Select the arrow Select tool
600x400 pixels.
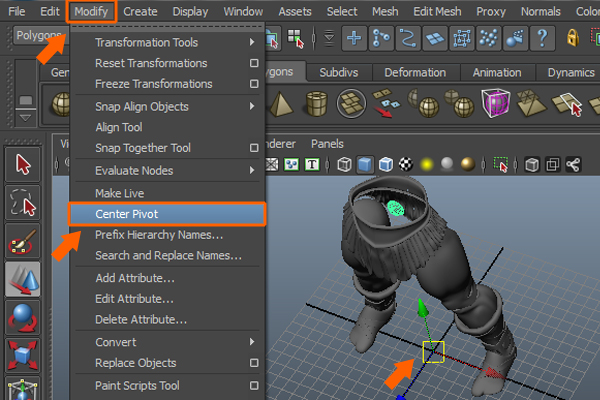tap(23, 163)
